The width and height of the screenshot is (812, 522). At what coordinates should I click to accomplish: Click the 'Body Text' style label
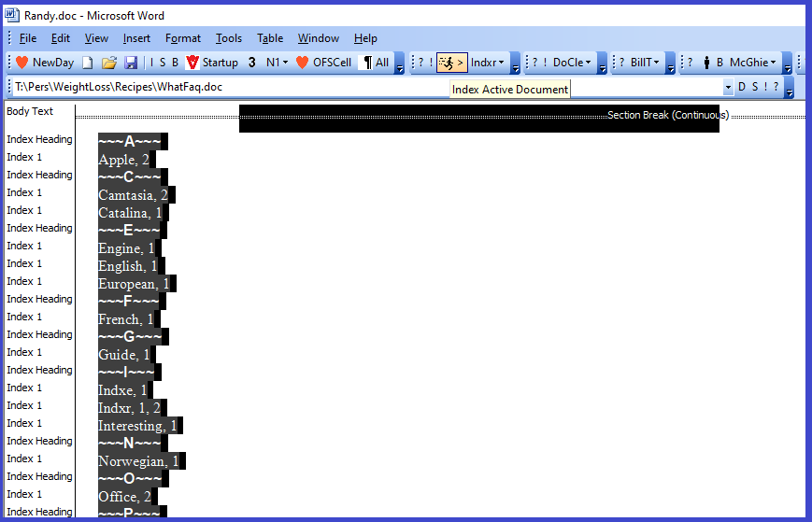coord(30,111)
